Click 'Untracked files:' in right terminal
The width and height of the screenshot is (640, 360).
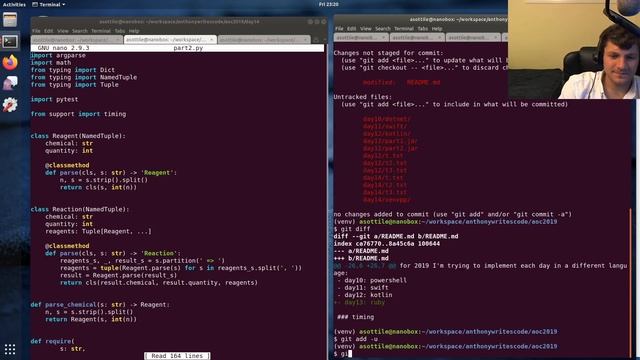pos(362,97)
